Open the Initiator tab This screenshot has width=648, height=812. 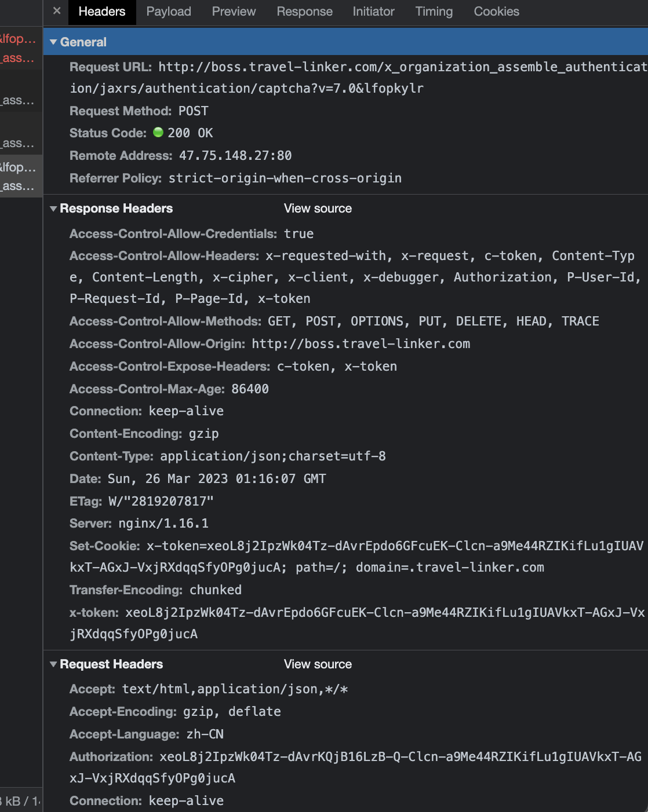click(373, 12)
